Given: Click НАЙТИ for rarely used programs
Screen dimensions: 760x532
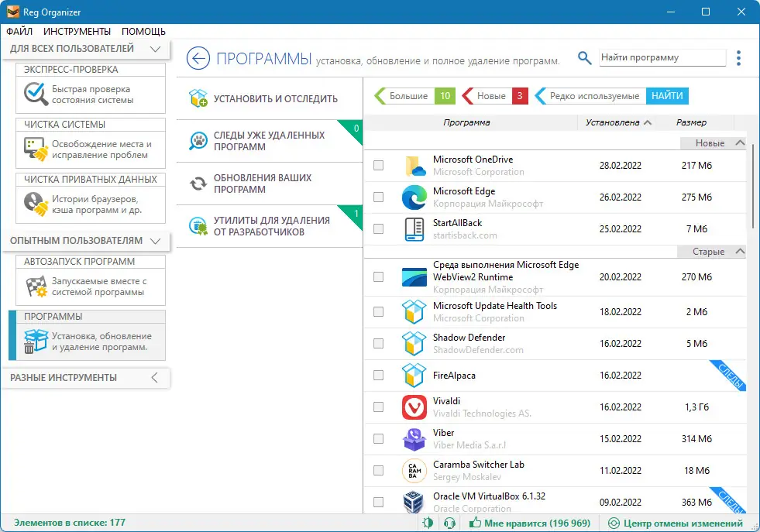Looking at the screenshot, I should tap(667, 96).
